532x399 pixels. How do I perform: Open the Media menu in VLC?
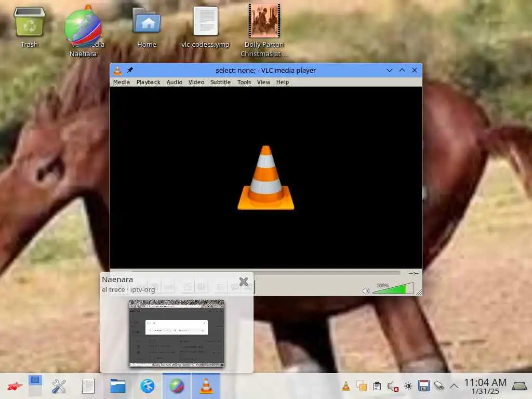click(121, 82)
